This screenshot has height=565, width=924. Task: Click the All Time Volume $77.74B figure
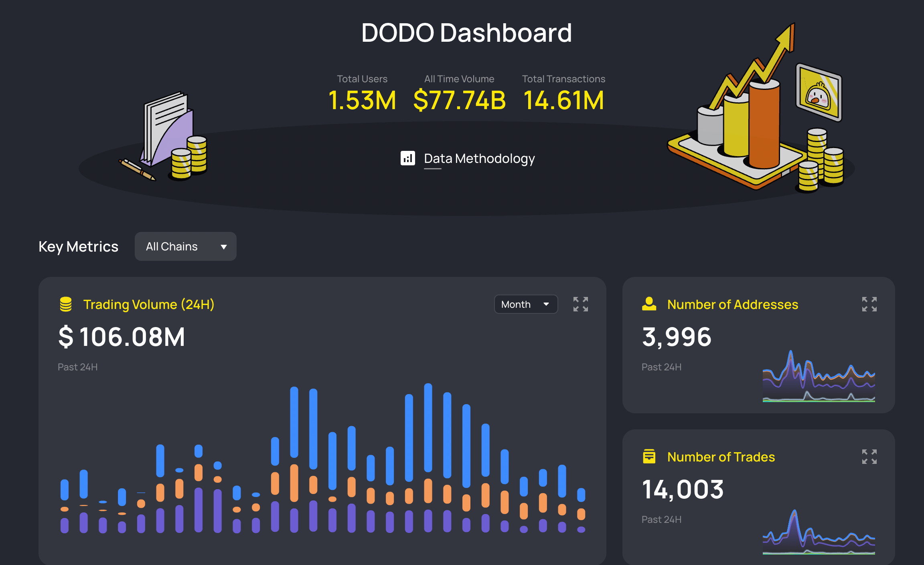point(460,100)
